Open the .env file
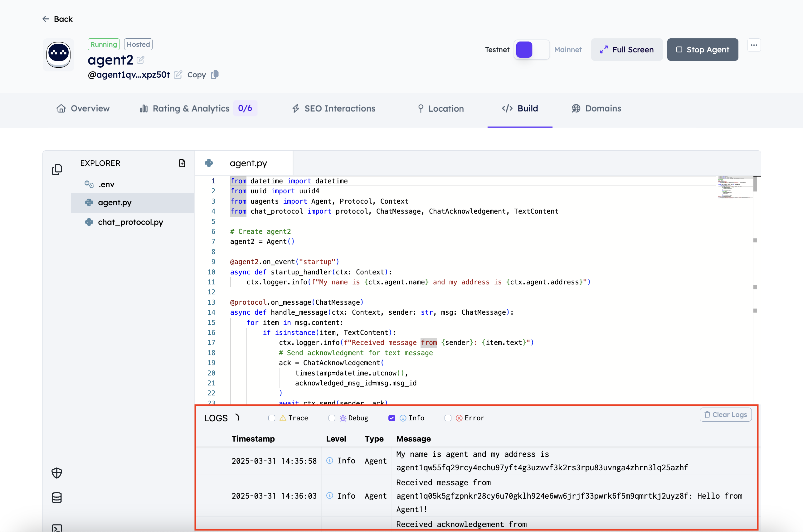This screenshot has height=532, width=803. point(132,184)
